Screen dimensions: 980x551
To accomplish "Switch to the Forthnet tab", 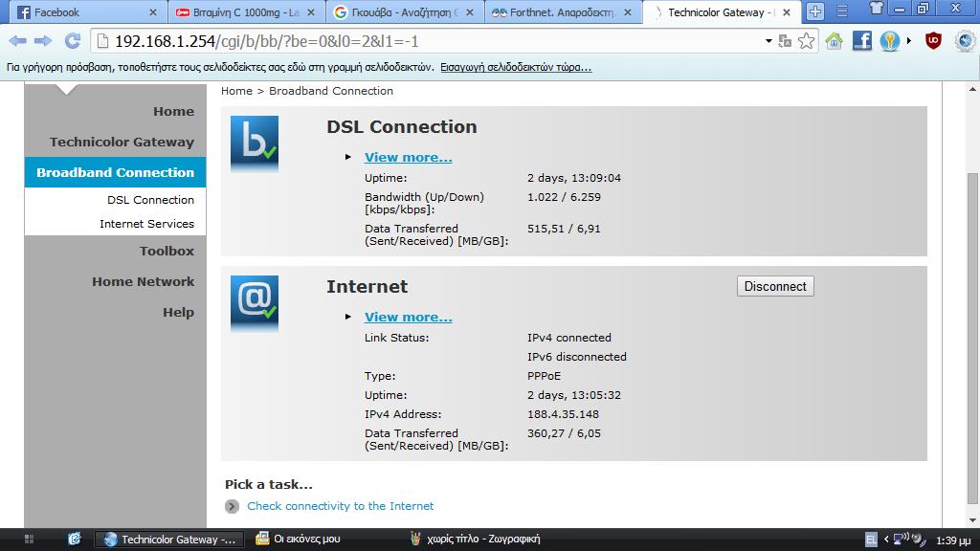I will point(563,11).
